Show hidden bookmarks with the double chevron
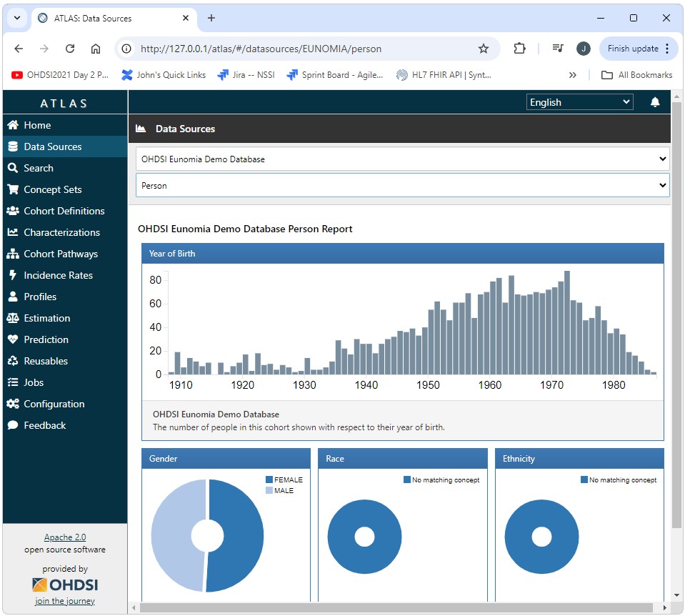685x616 pixels. (572, 75)
